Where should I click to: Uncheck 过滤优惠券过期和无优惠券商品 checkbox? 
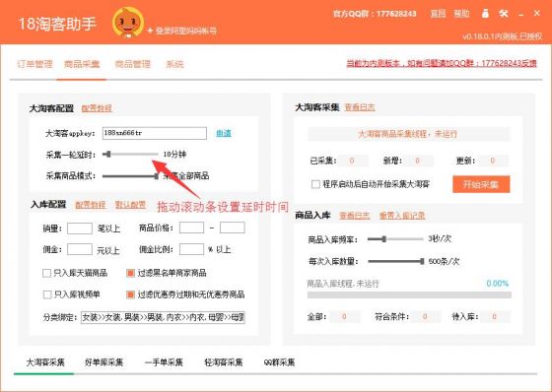pos(130,294)
